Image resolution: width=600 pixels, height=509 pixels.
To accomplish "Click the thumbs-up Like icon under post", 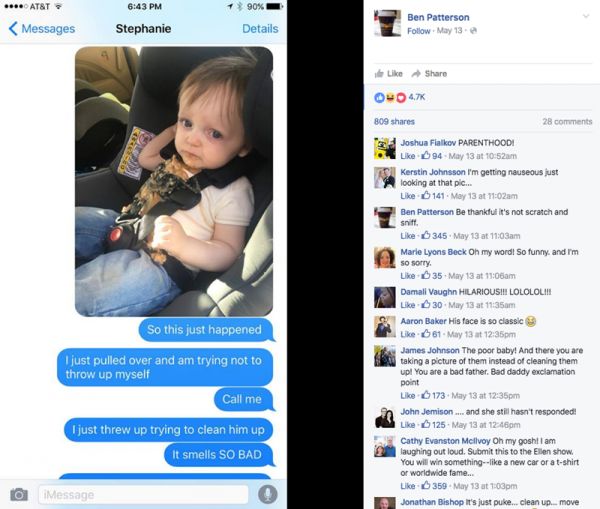I will tap(379, 73).
